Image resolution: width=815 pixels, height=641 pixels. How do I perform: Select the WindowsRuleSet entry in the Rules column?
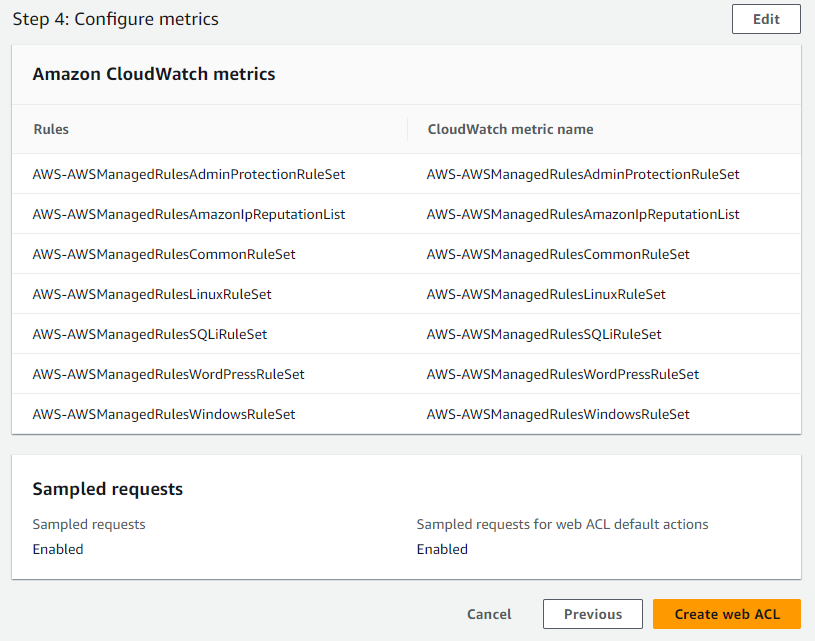[x=164, y=414]
